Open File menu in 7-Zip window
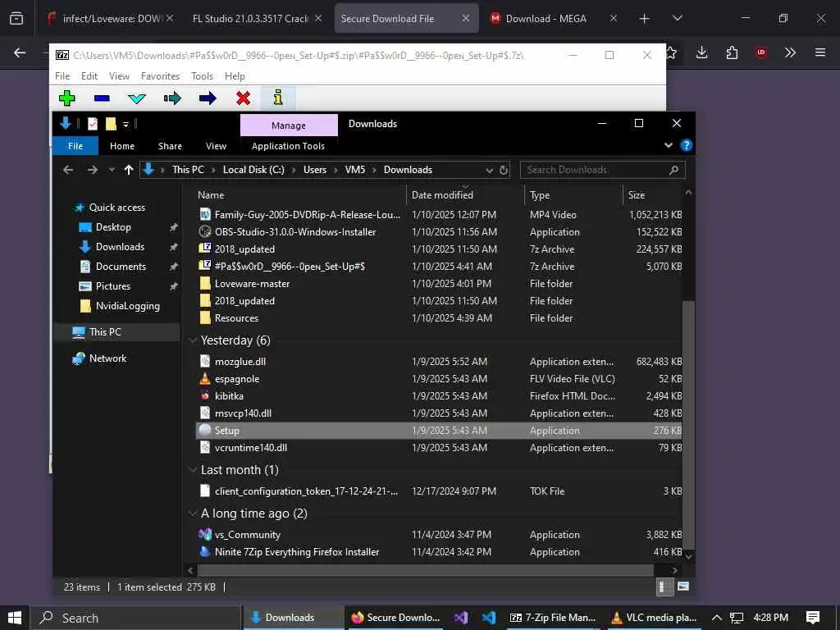 (62, 76)
